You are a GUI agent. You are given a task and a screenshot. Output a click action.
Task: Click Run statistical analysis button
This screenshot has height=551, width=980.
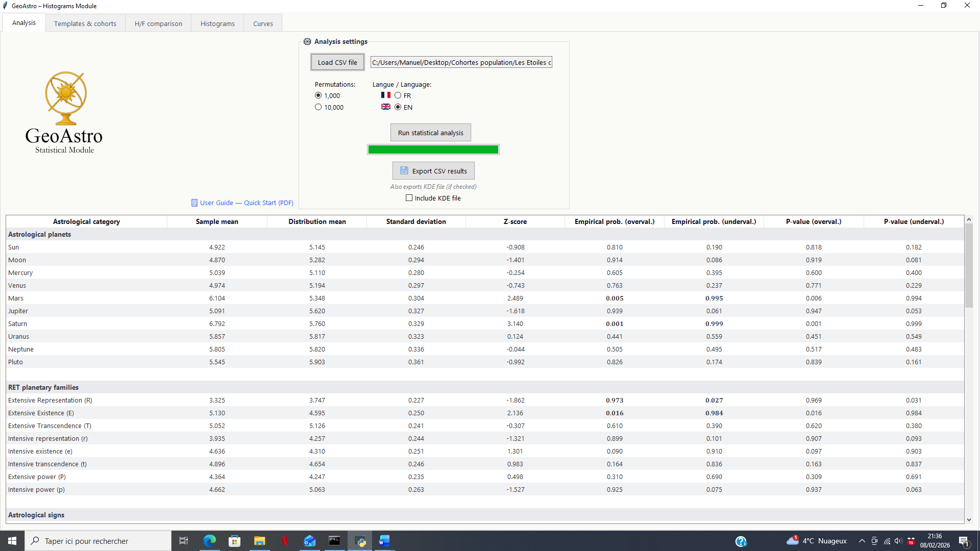[430, 133]
